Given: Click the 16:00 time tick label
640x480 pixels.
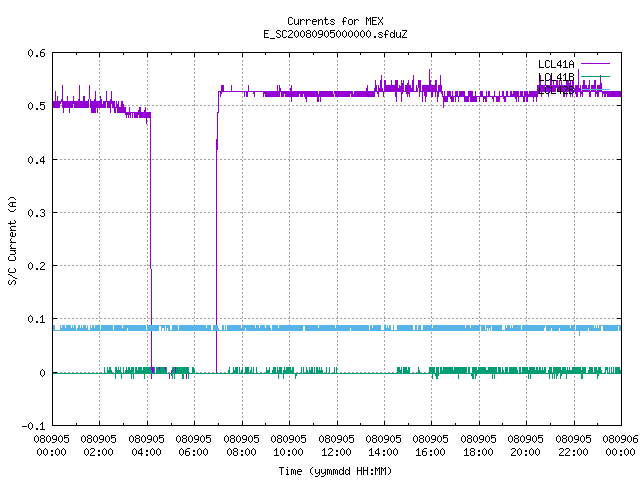Looking at the screenshot, I should coord(430,452).
